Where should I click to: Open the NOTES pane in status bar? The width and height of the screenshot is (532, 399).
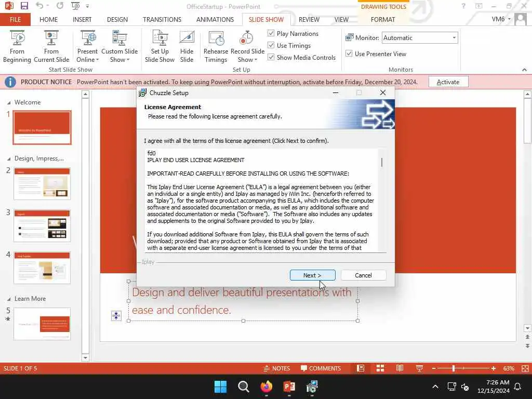(276, 368)
